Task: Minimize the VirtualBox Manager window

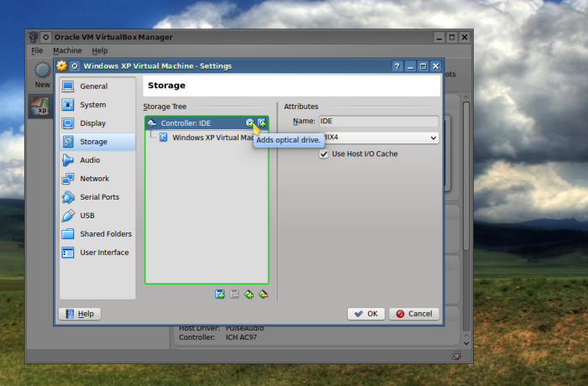Action: pyautogui.click(x=439, y=38)
